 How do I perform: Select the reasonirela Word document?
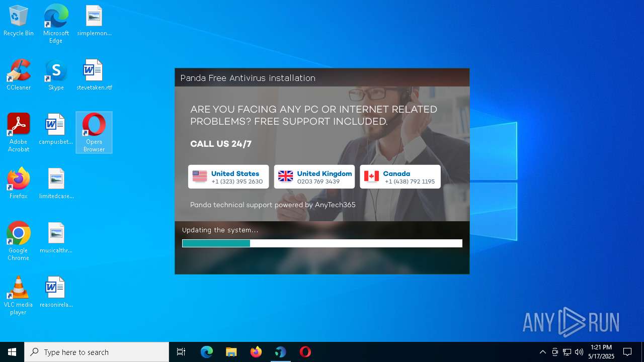point(56,293)
